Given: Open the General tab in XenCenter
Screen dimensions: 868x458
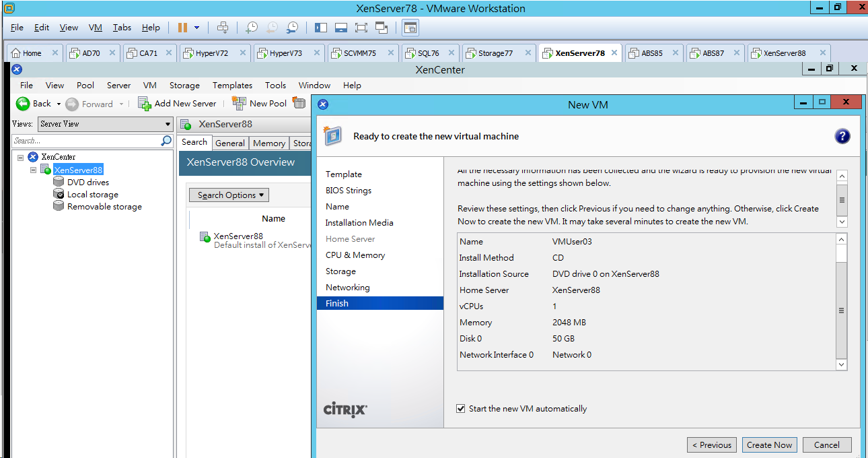Looking at the screenshot, I should [230, 143].
